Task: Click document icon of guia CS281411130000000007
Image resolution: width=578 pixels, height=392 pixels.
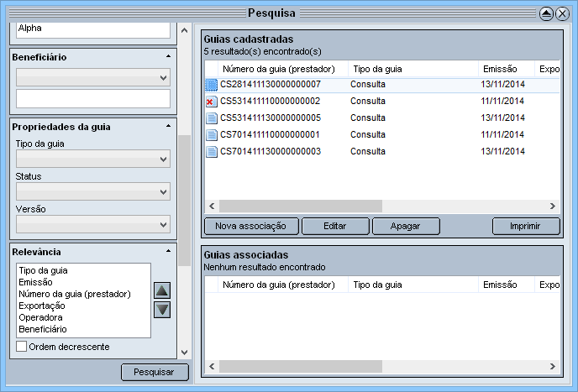Action: click(212, 85)
